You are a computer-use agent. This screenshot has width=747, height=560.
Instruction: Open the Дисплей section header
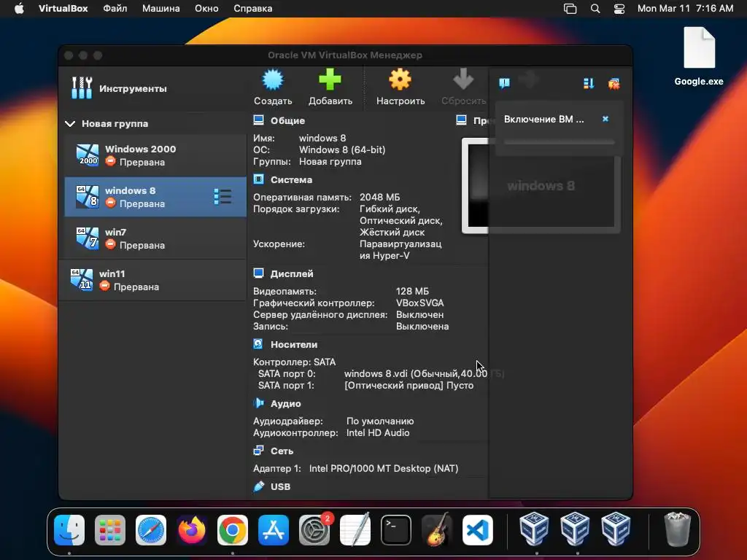(x=292, y=274)
